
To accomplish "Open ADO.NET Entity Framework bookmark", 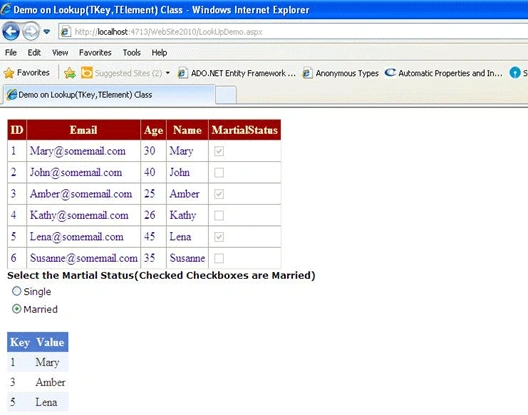I will pos(237,73).
